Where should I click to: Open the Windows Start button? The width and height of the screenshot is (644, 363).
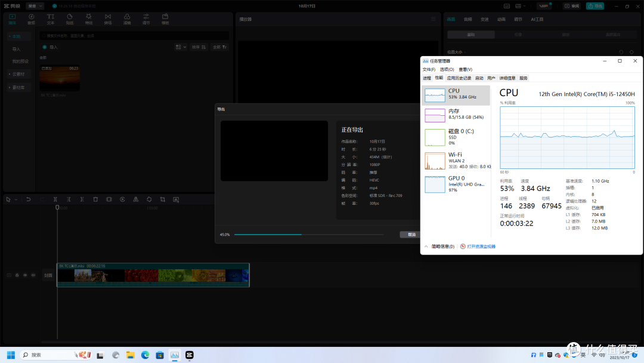click(x=11, y=355)
